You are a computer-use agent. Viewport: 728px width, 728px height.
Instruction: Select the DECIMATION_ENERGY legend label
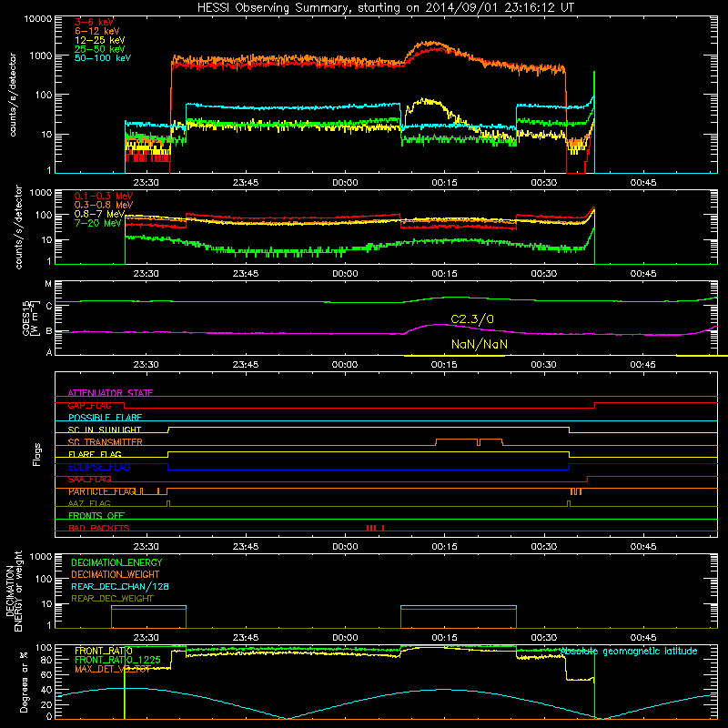(x=116, y=562)
